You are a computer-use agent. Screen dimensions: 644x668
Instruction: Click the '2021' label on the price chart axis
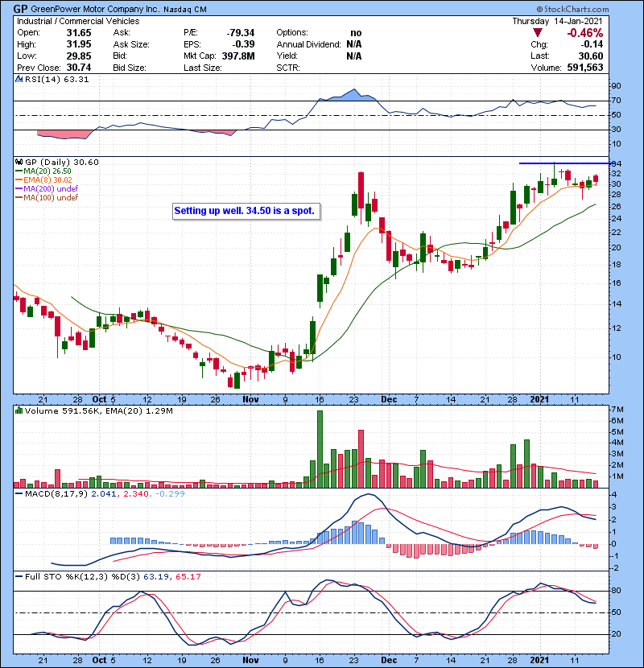tap(543, 399)
